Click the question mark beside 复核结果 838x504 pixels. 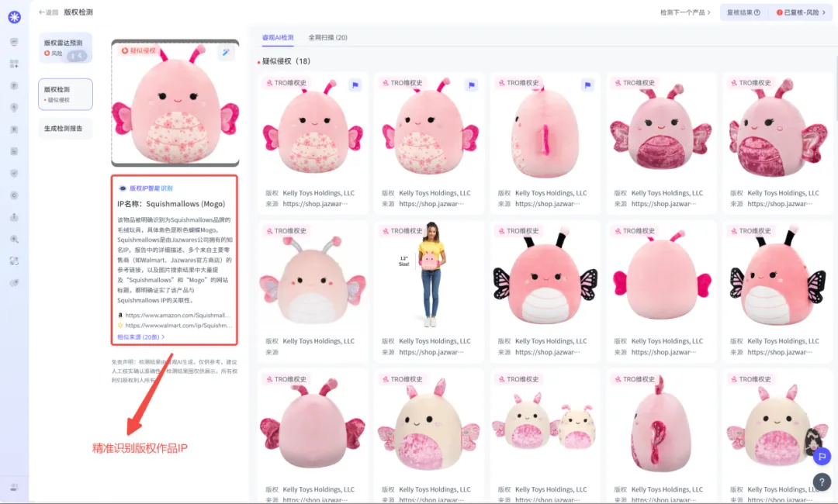pyautogui.click(x=757, y=12)
